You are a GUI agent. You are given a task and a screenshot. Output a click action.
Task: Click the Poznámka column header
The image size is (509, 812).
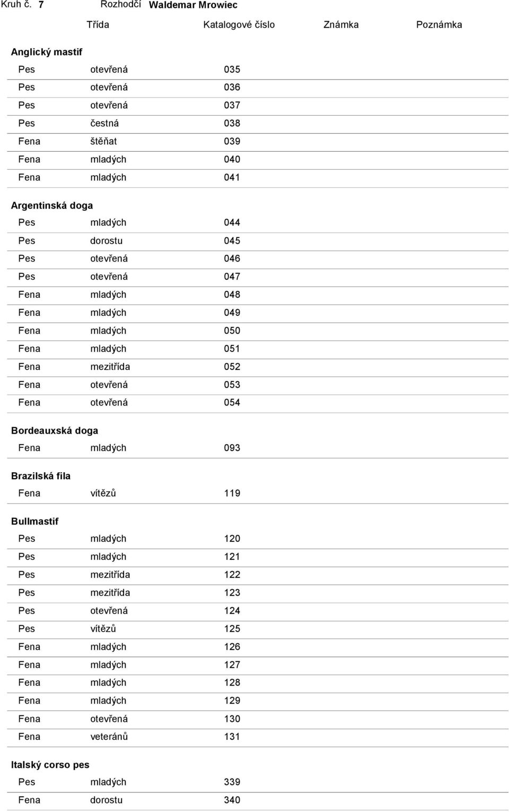click(x=439, y=24)
